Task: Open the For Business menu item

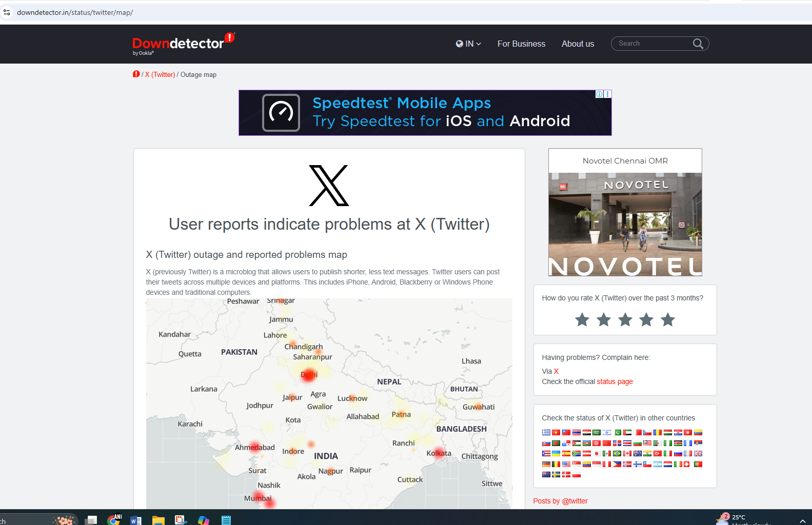Action: point(521,44)
